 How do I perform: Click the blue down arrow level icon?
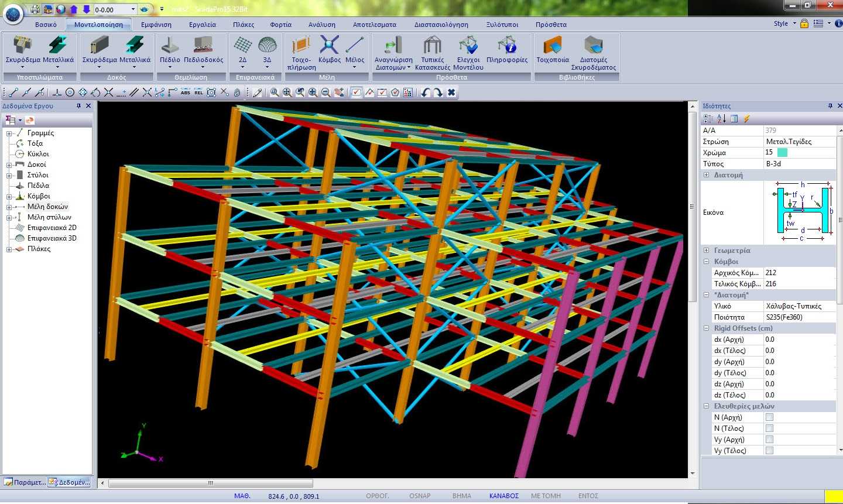(x=87, y=9)
